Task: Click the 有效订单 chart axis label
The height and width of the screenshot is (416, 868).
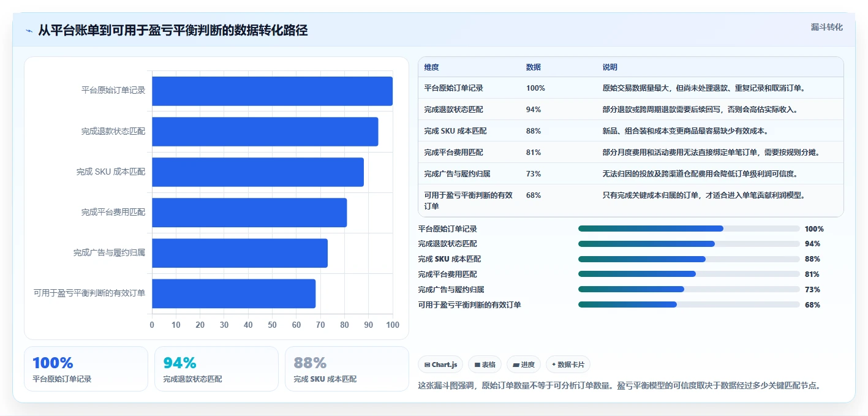Action: click(89, 293)
